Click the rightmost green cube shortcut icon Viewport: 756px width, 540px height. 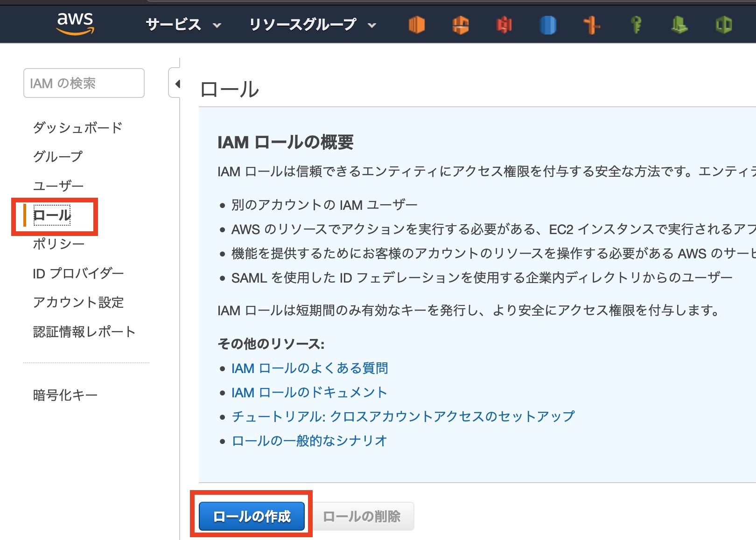pyautogui.click(x=723, y=25)
